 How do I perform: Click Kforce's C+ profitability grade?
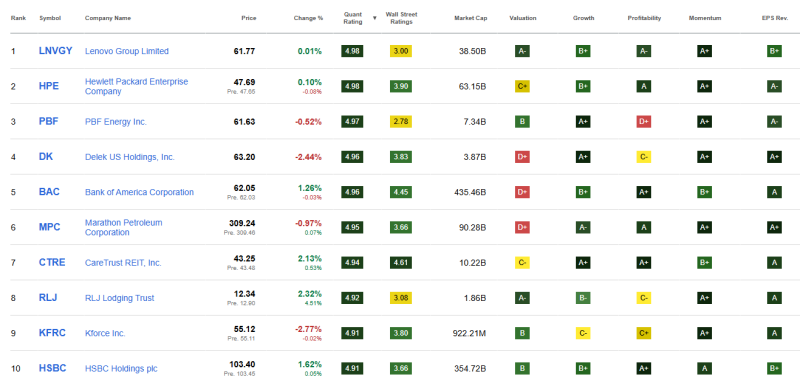644,333
